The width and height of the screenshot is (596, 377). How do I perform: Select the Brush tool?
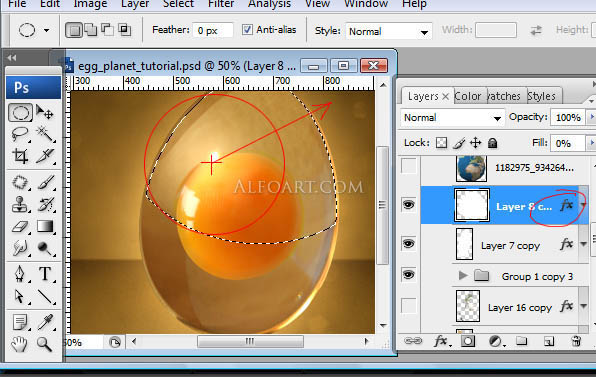[x=45, y=182]
